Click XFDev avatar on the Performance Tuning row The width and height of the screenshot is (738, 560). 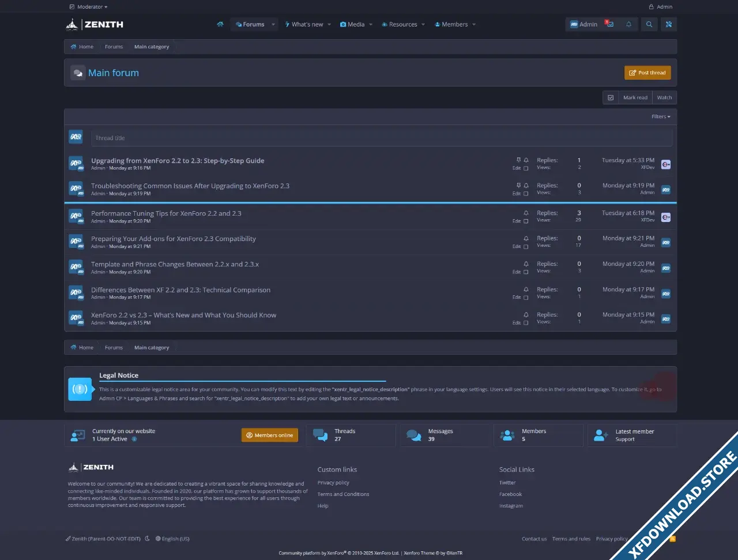pos(666,217)
